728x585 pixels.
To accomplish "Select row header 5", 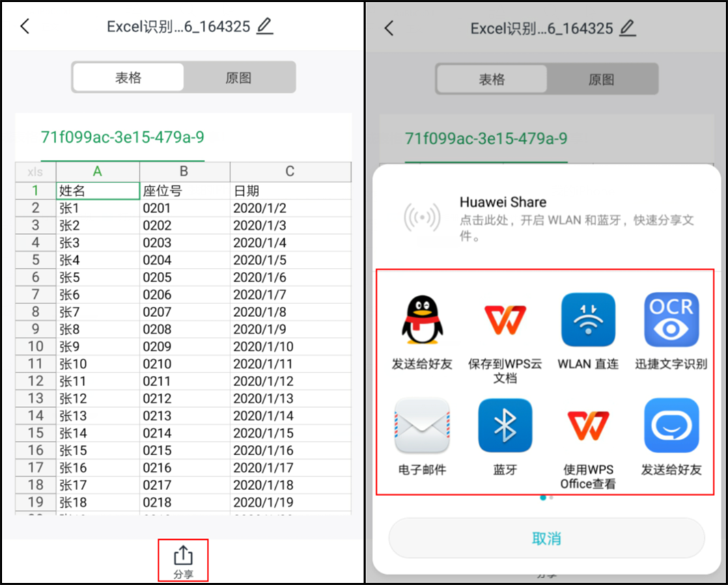I will pos(36,260).
